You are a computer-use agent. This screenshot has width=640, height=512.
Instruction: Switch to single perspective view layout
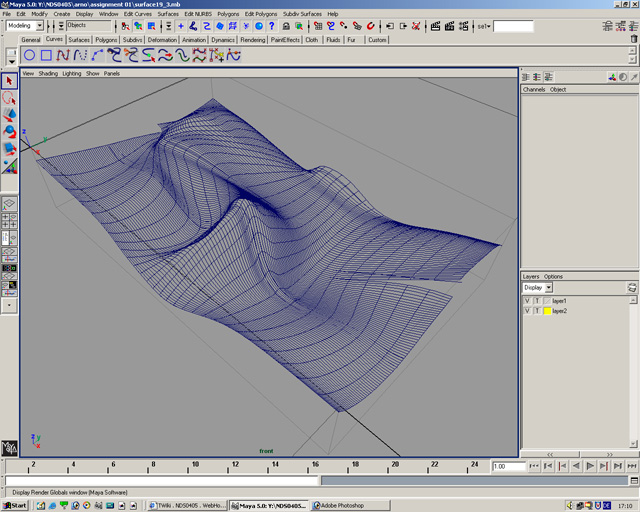(9, 203)
